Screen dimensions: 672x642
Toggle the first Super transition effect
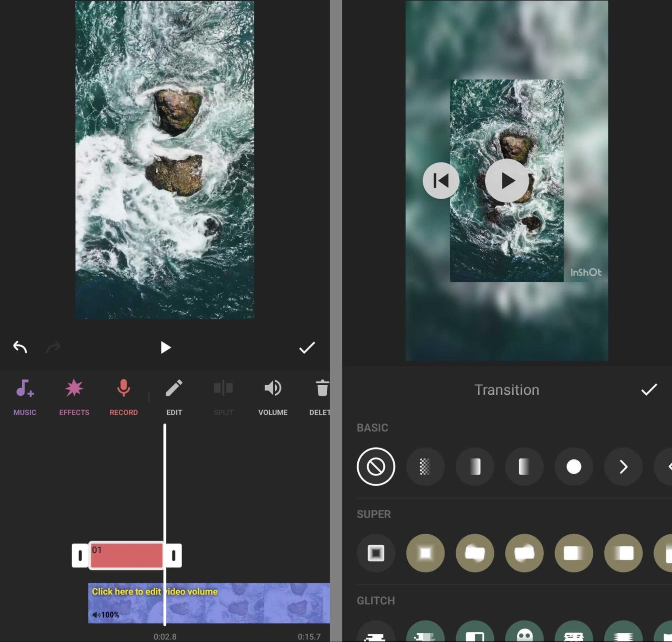pos(375,553)
